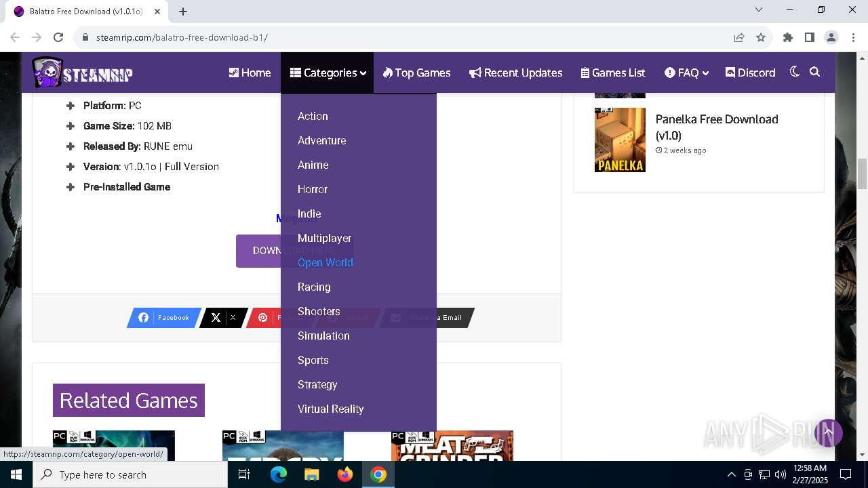Viewport: 868px width, 488px height.
Task: Open the Chrome side panel icon
Action: coord(810,37)
